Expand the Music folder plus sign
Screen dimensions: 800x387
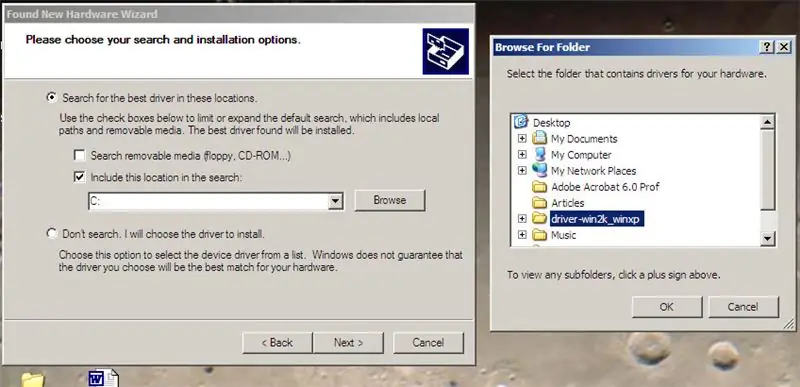(x=521, y=235)
